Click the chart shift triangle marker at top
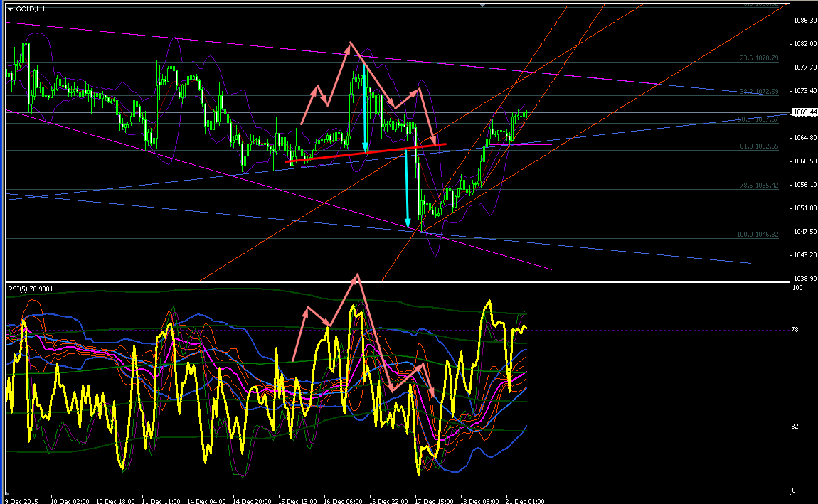818x504 pixels. (x=482, y=5)
